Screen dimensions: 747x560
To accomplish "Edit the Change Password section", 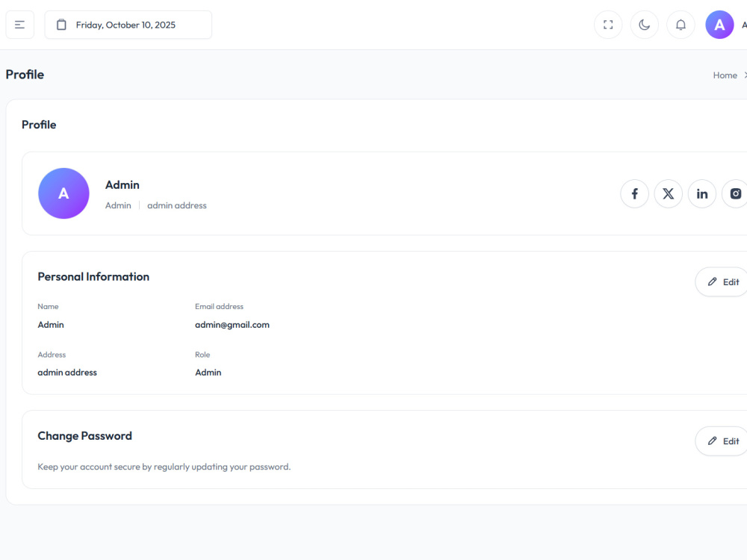I will point(722,441).
